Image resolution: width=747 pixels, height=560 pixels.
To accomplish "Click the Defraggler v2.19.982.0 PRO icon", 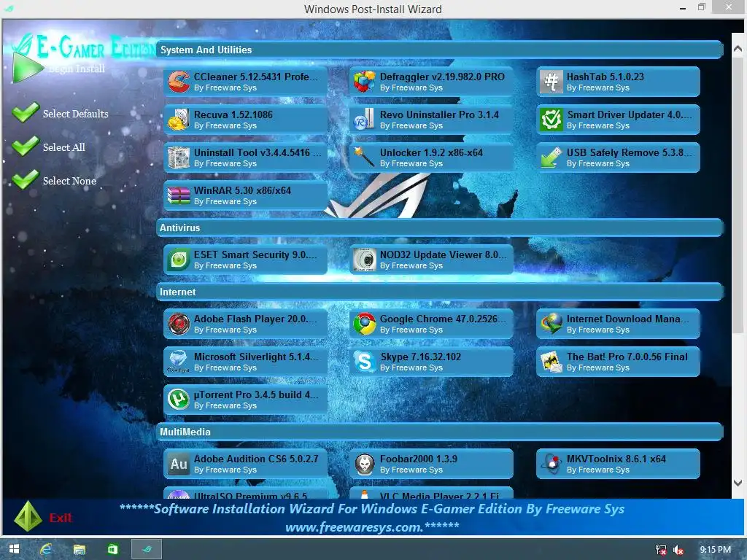I will tap(365, 82).
